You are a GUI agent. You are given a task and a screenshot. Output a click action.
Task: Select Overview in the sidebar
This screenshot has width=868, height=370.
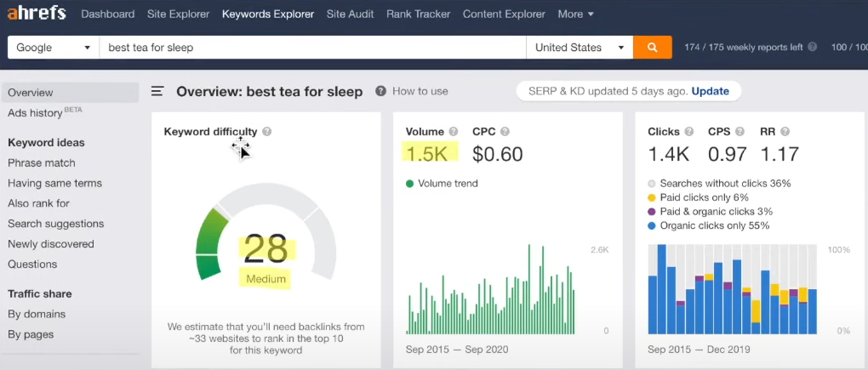70,93
